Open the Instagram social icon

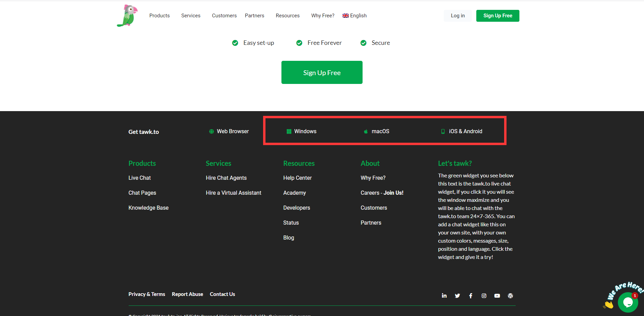pyautogui.click(x=484, y=296)
